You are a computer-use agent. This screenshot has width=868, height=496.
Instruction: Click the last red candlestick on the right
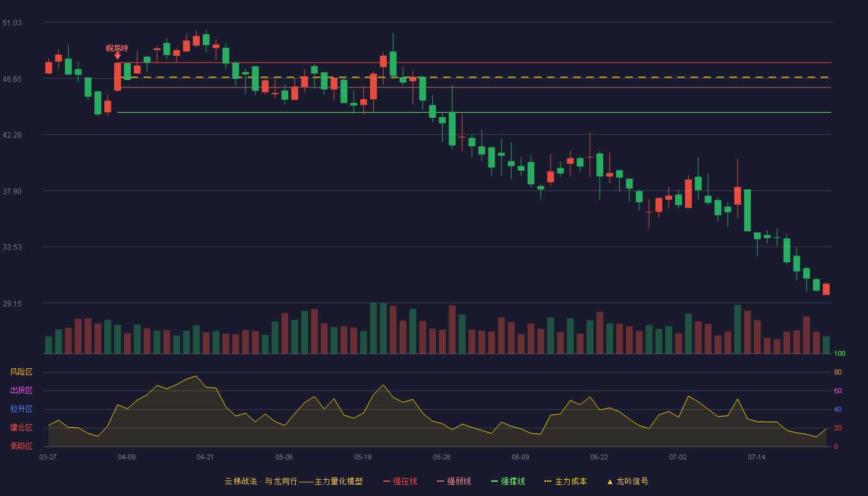point(826,289)
